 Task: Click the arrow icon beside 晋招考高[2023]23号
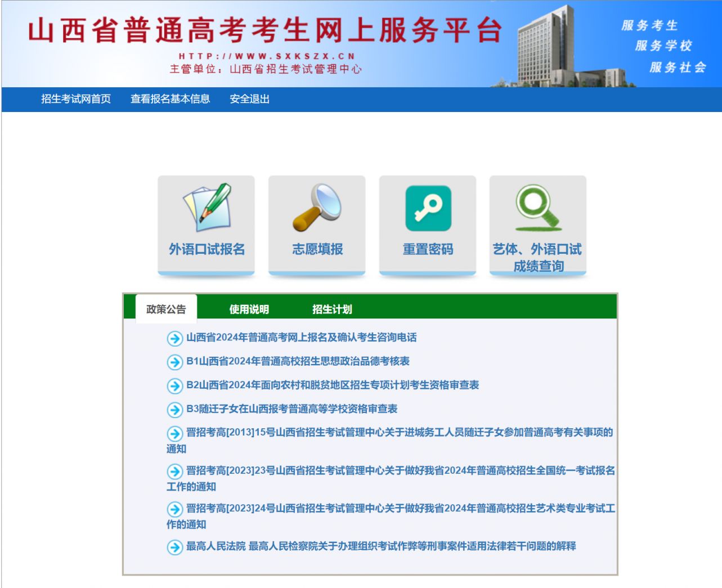tap(174, 471)
